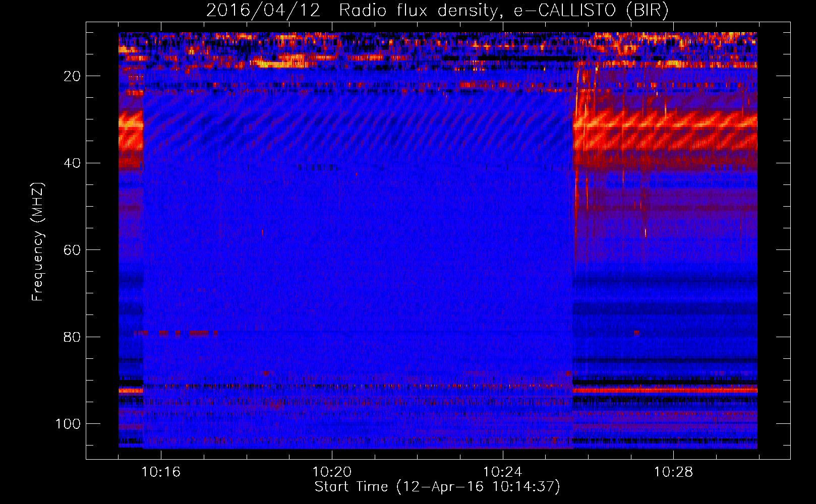816x504 pixels.
Task: Click the '10:16' time tick label
Action: tap(161, 472)
